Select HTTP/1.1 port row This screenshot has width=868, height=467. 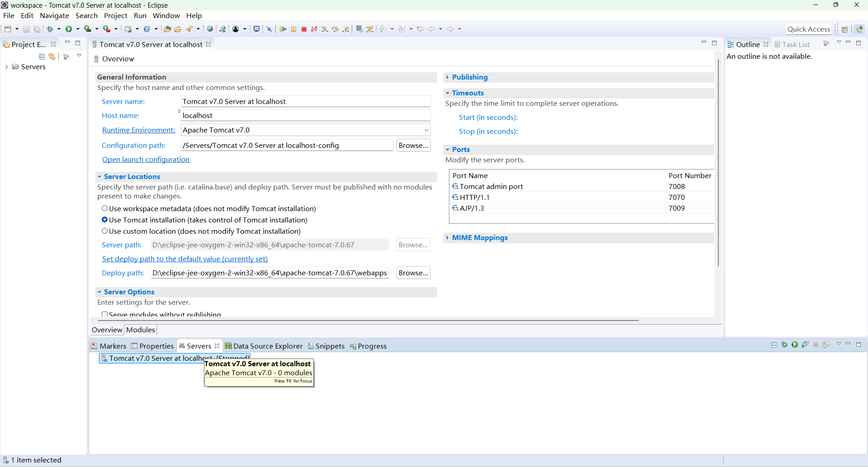[582, 197]
